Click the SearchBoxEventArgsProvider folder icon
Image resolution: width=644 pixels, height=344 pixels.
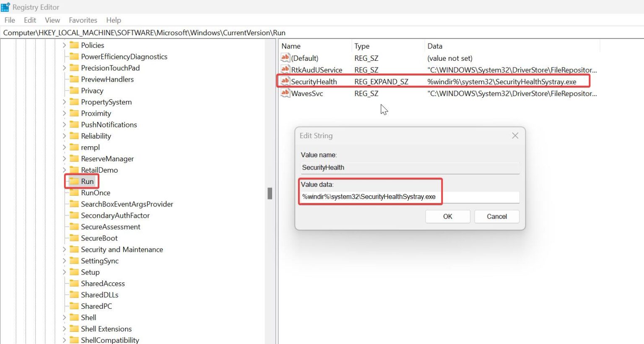click(74, 204)
